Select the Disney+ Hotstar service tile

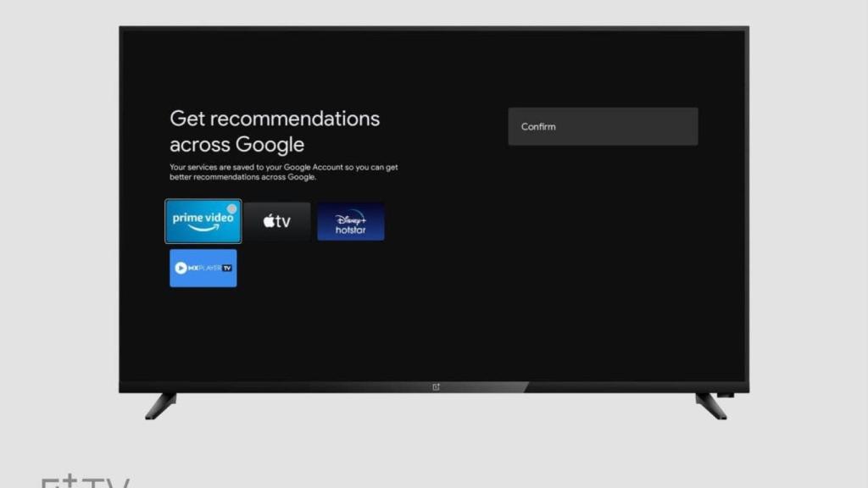click(x=350, y=222)
